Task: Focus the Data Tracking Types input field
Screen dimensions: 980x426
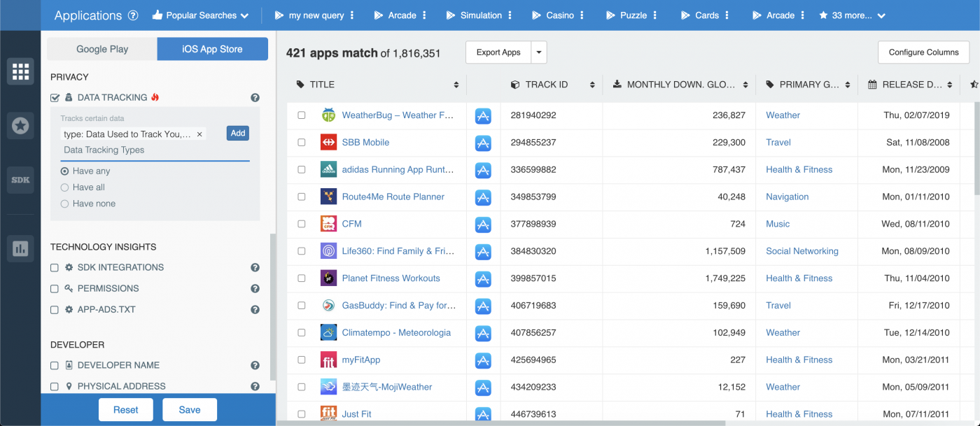Action: (x=155, y=150)
